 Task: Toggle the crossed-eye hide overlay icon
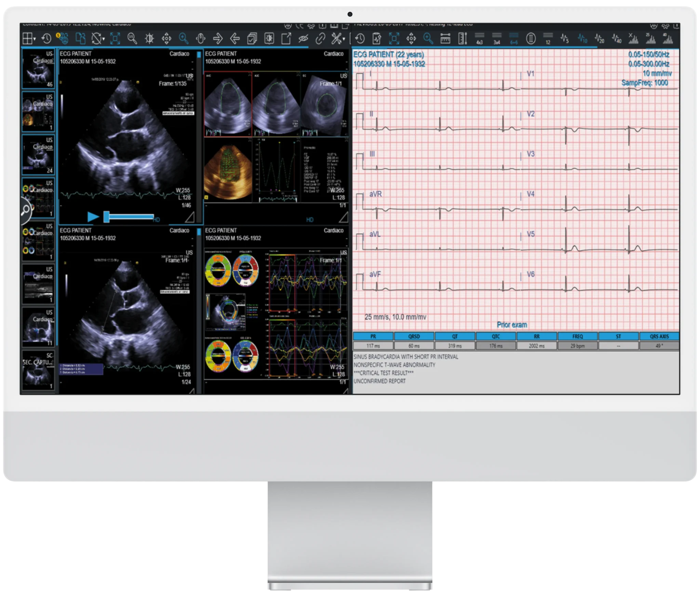[x=303, y=39]
